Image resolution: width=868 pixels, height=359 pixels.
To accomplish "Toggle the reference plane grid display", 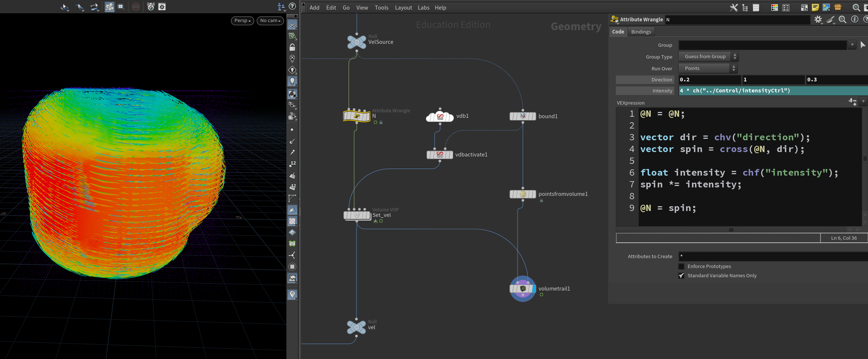I will 292,25.
